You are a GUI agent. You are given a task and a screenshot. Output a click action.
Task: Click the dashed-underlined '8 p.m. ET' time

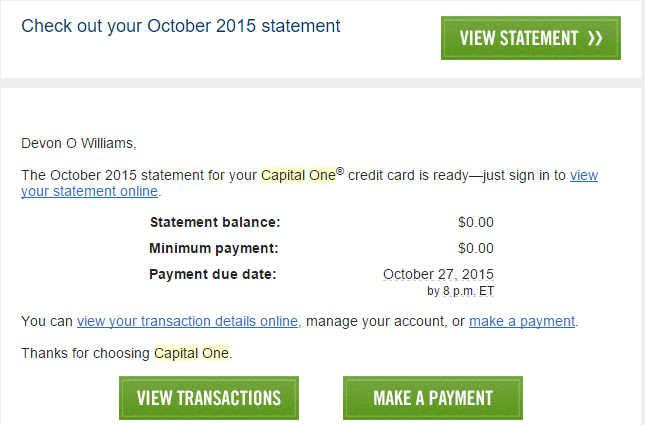(468, 291)
